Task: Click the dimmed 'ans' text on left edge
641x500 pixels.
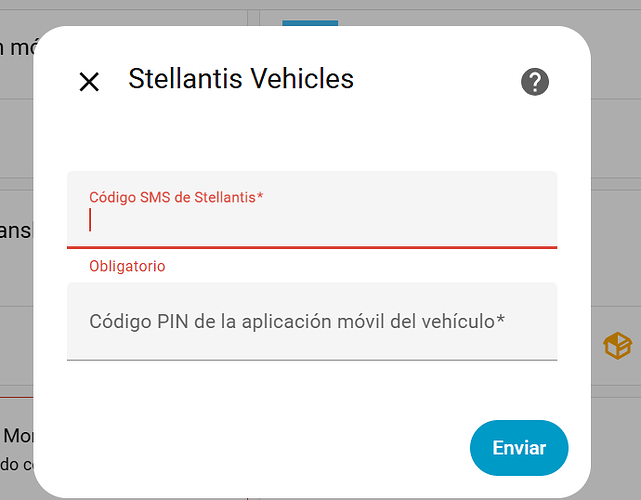Action: [15, 231]
